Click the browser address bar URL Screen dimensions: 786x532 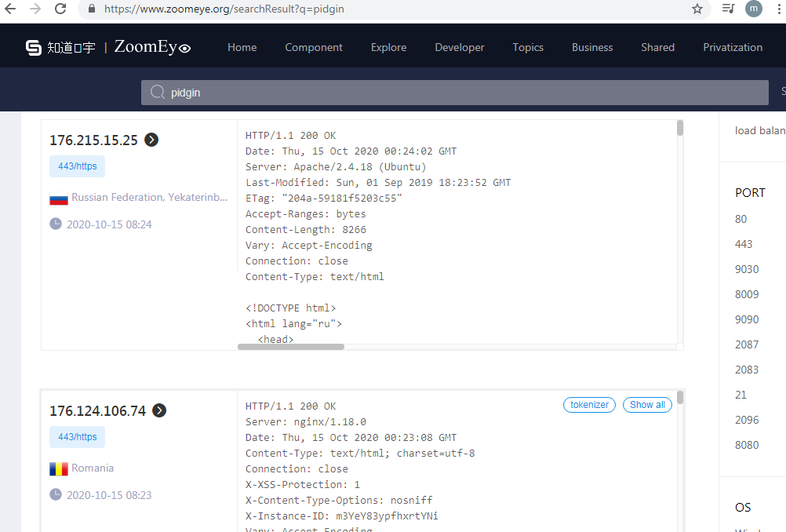coord(224,9)
